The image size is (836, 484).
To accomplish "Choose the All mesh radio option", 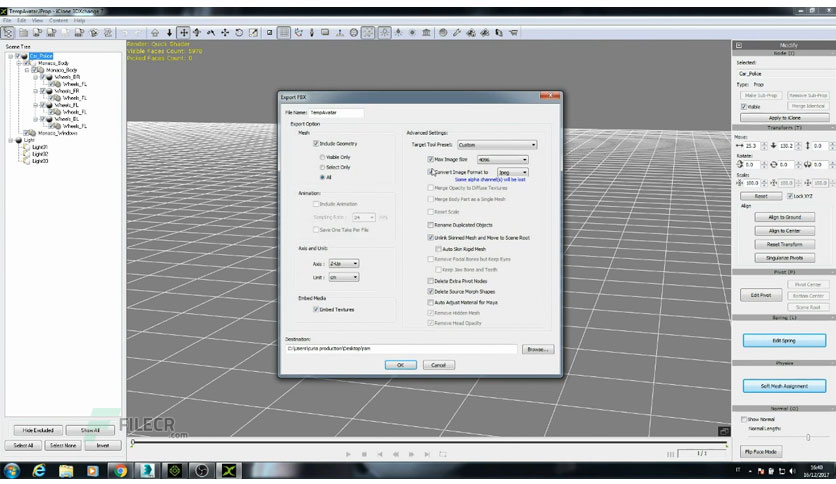I will pos(322,177).
